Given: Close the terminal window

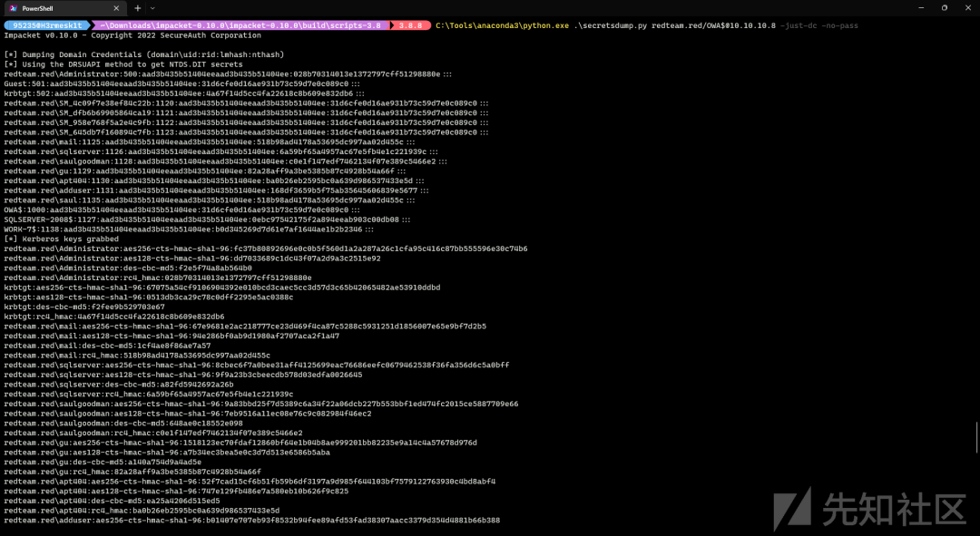Looking at the screenshot, I should pyautogui.click(x=968, y=7).
